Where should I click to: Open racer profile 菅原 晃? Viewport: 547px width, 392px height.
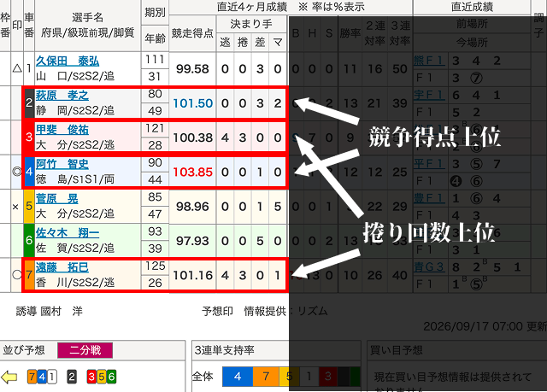57,199
